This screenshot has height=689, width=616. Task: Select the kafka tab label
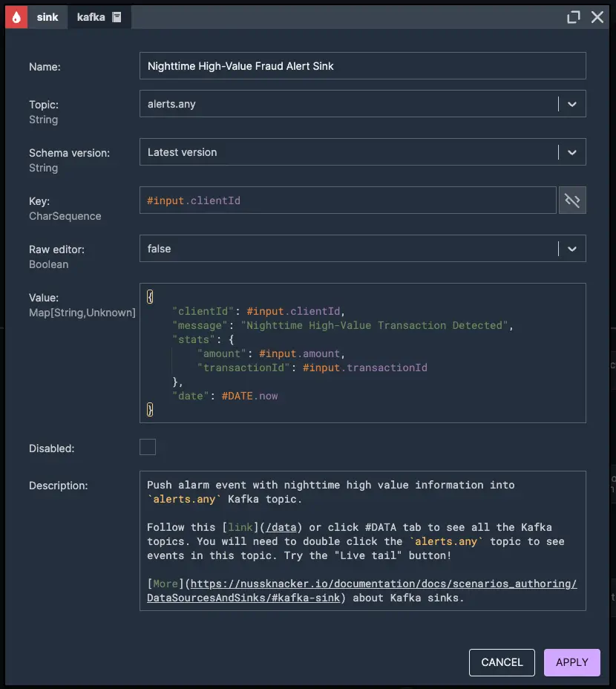(91, 17)
